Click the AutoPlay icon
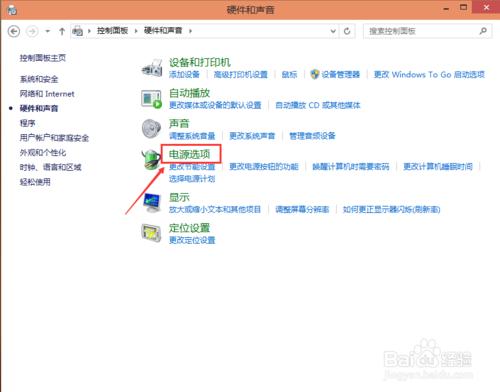This screenshot has height=392, width=500. pyautogui.click(x=152, y=99)
